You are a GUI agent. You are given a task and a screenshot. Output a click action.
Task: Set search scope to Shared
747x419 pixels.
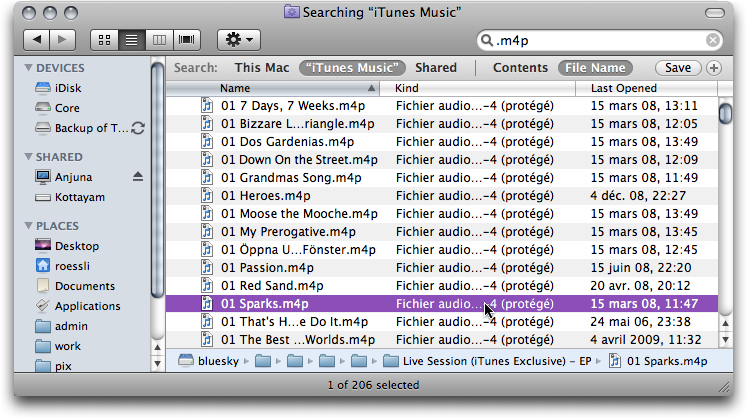[x=435, y=68]
